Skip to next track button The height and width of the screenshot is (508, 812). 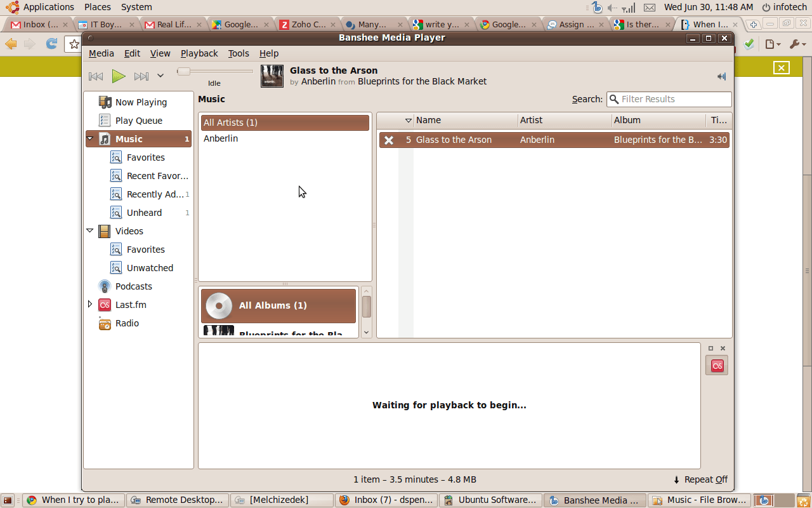coord(141,76)
